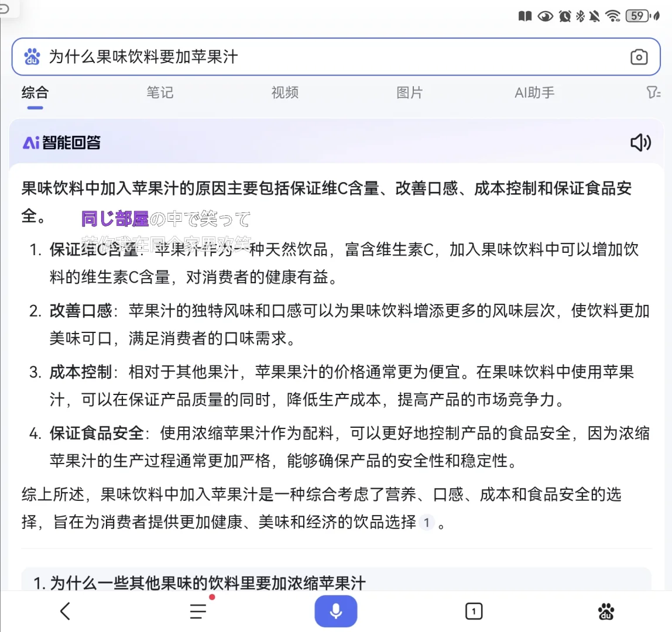This screenshot has width=672, height=632.
Task: Tap the speaker icon to read answer aloud
Action: coord(641,142)
